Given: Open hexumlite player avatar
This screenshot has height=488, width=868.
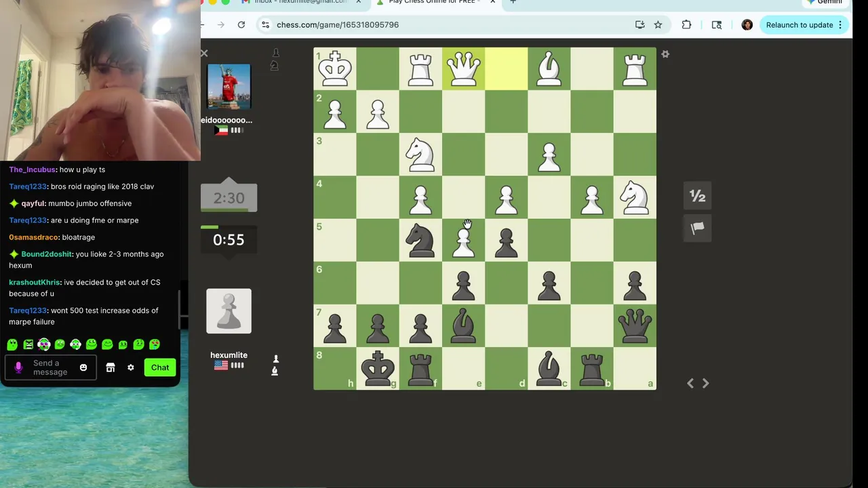Looking at the screenshot, I should pyautogui.click(x=229, y=311).
